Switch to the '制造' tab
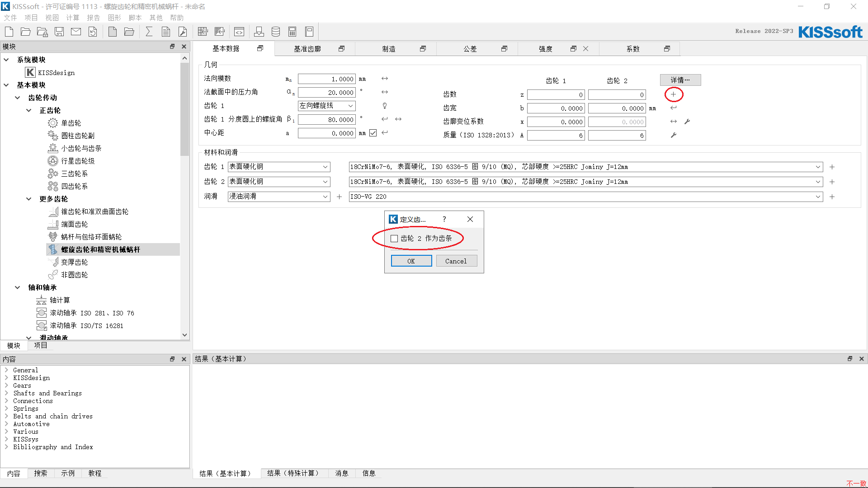This screenshot has width=868, height=488. 389,49
